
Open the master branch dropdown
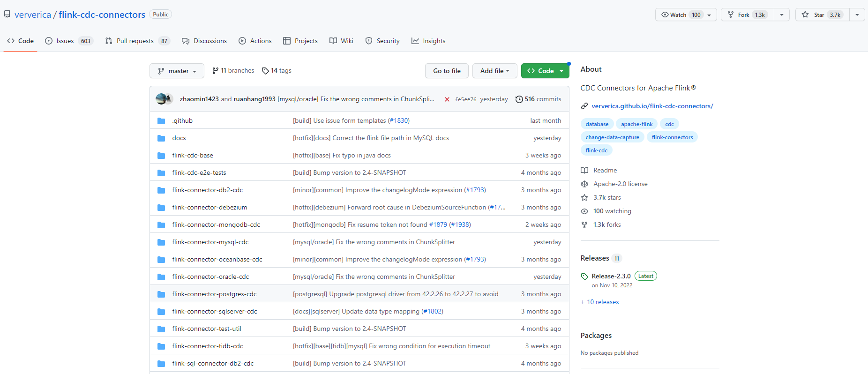[177, 71]
